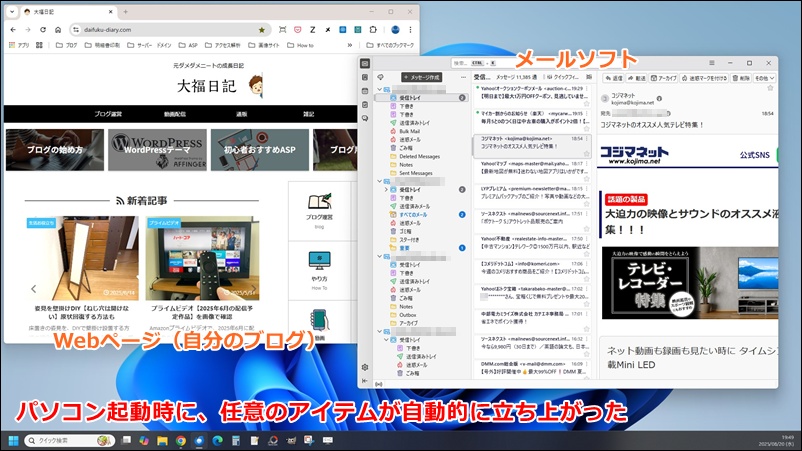The image size is (802, 451).
Task: Show previous article in 新着記事 carousel
Action: [34, 288]
